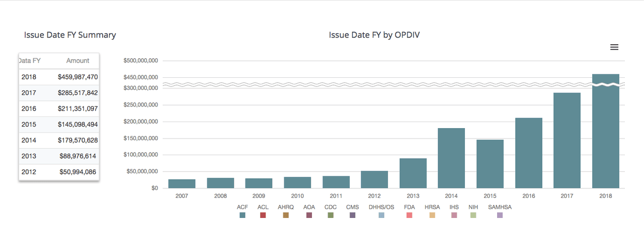Select the 2018 row in summary table
Screen dimensions: 644x225
[x=59, y=77]
